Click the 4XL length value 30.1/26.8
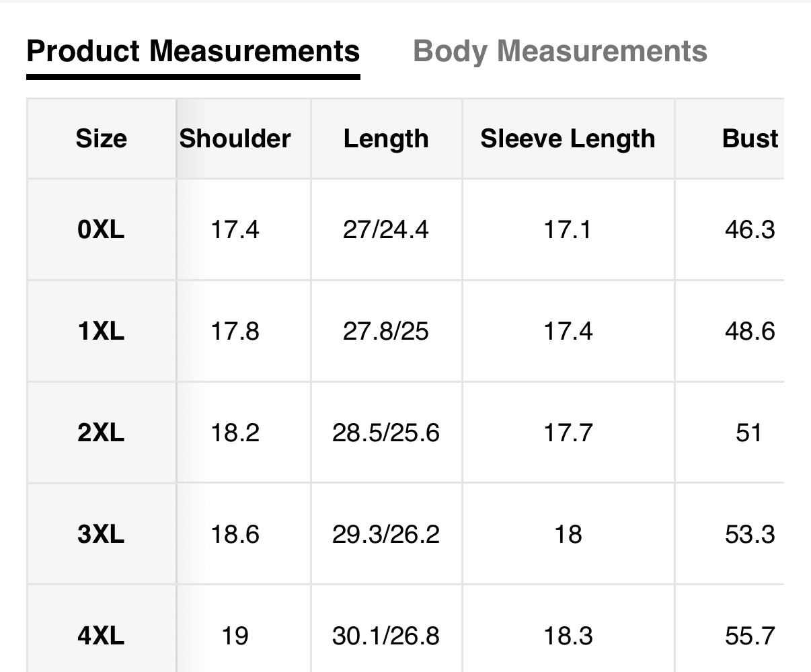Viewport: 811px width, 672px height. (x=386, y=636)
